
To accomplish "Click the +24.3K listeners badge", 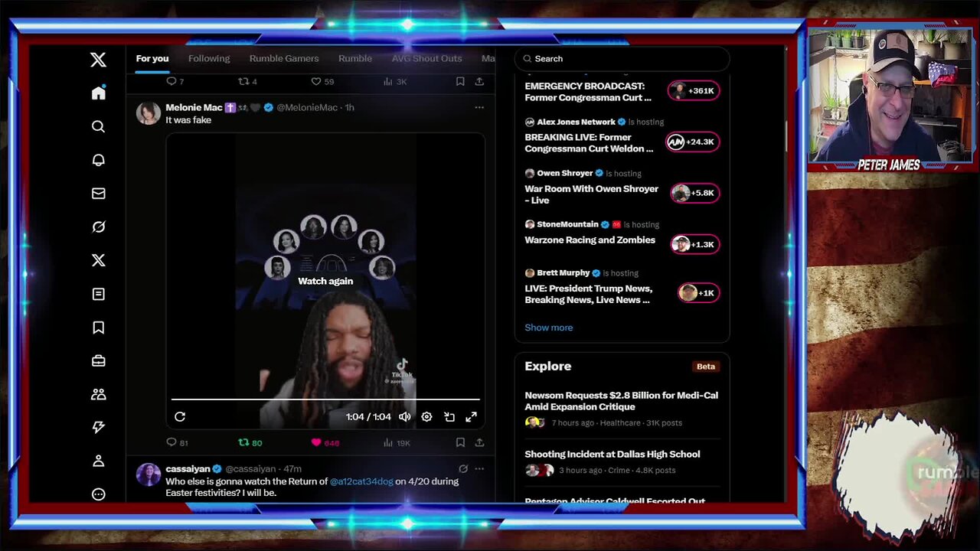I will tap(692, 142).
